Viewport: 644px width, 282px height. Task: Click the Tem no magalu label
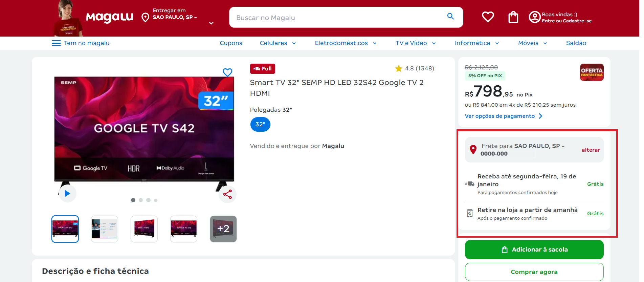[87, 43]
